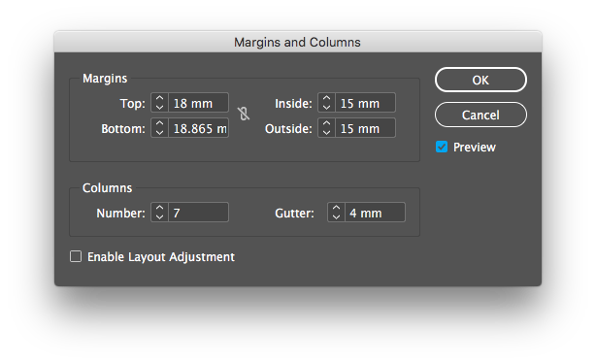Click the chain link icon between margins
The width and height of the screenshot is (596, 364).
click(x=244, y=114)
